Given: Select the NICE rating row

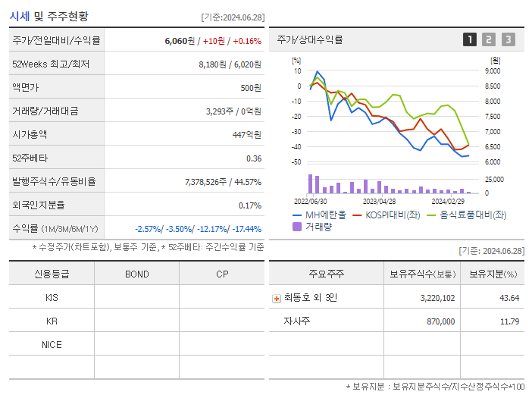Looking at the screenshot, I should (136, 344).
